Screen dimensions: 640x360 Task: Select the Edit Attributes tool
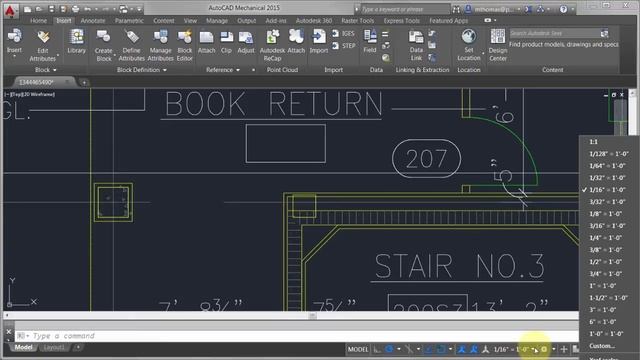click(43, 46)
